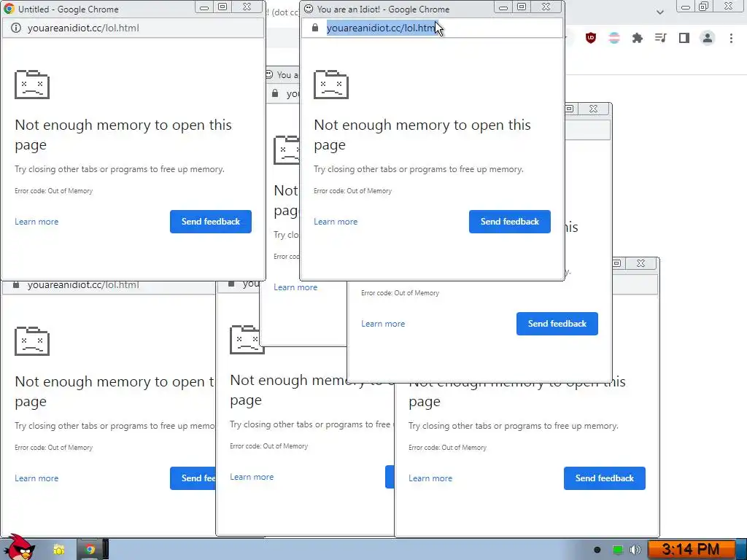Image resolution: width=747 pixels, height=560 pixels.
Task: Click 'Error code: Out of Memory' in Untitled window
Action: [54, 191]
